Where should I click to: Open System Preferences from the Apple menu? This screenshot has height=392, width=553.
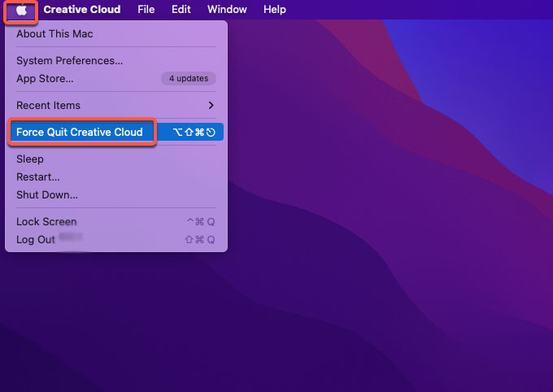click(x=70, y=61)
